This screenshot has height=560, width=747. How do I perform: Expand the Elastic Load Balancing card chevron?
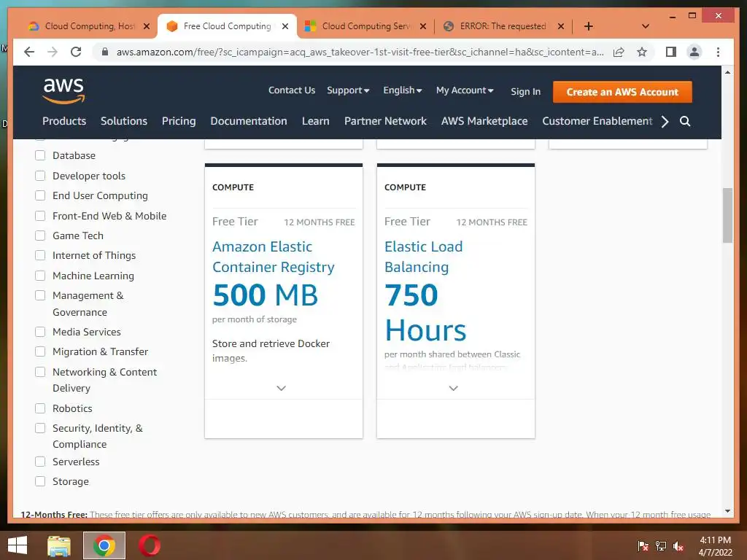click(454, 388)
